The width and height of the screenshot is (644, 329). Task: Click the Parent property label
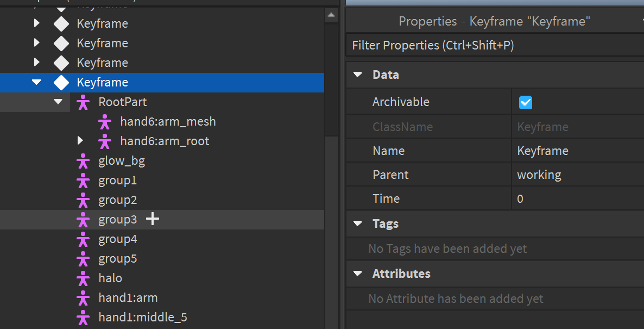(390, 175)
